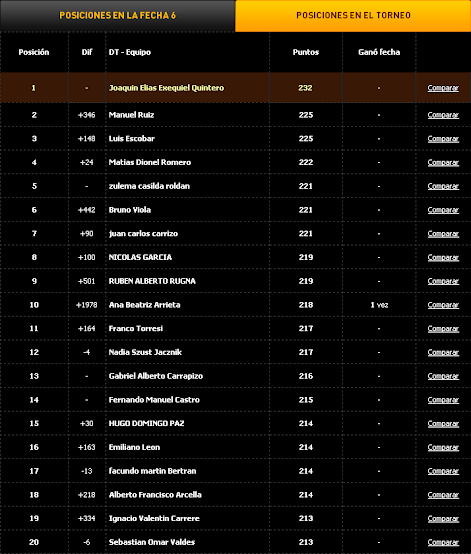Click the -6 difference for Sebastian Valdes

[87, 542]
